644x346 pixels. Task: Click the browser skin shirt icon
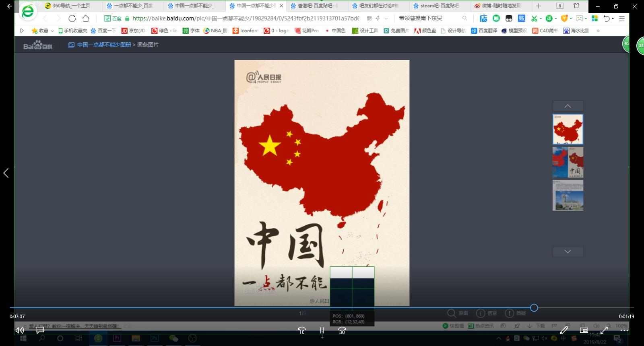pos(576,6)
